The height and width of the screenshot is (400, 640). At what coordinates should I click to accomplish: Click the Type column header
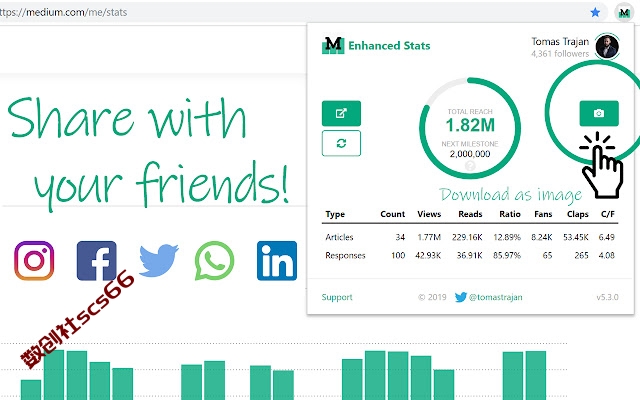pos(335,214)
